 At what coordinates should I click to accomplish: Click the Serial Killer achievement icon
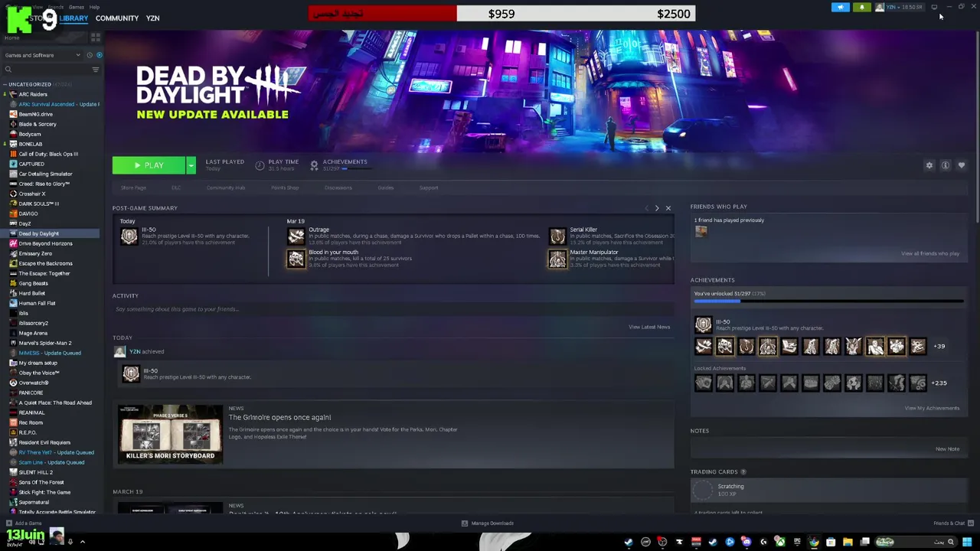click(x=557, y=236)
